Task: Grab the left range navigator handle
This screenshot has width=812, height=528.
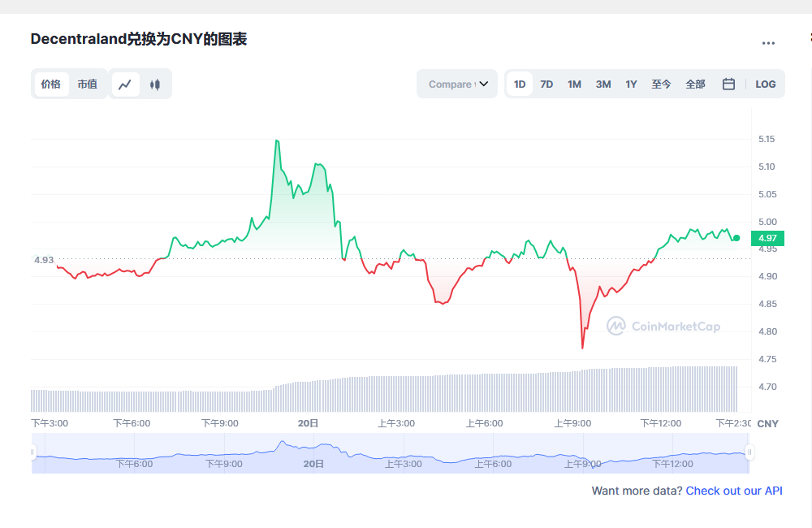Action: point(32,452)
